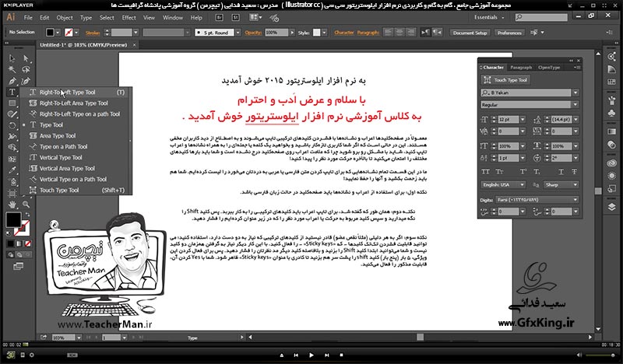Open the File menu
This screenshot has width=623, height=364.
click(28, 17)
